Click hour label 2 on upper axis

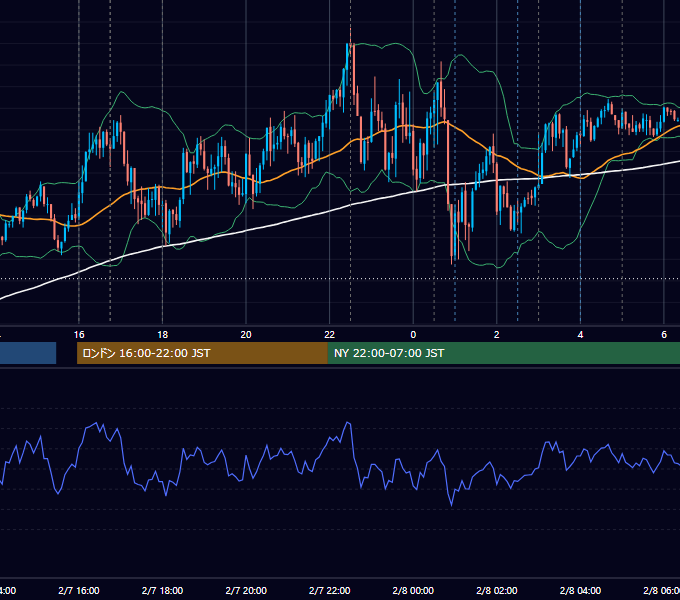[497, 335]
